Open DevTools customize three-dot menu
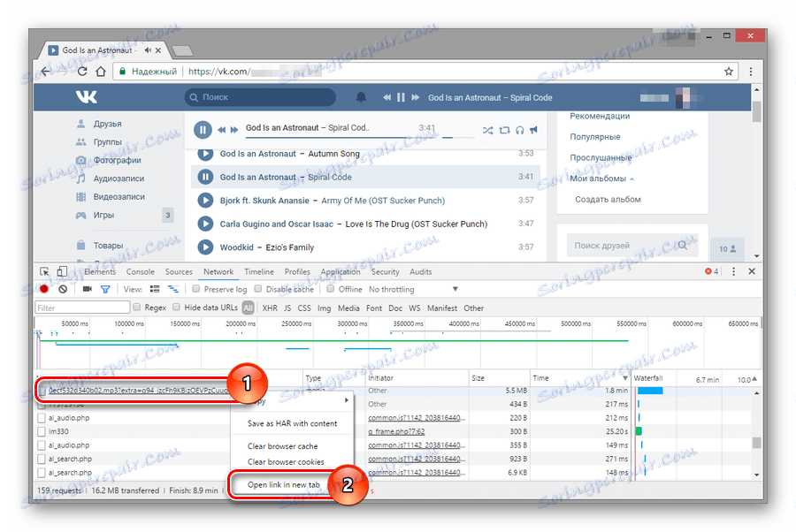 tap(733, 272)
